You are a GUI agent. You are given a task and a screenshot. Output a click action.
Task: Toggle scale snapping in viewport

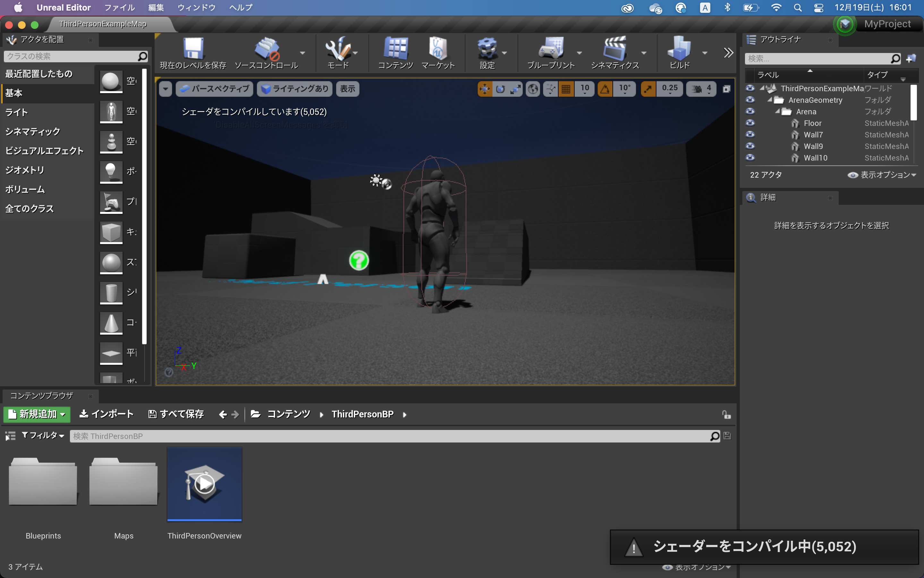point(648,89)
